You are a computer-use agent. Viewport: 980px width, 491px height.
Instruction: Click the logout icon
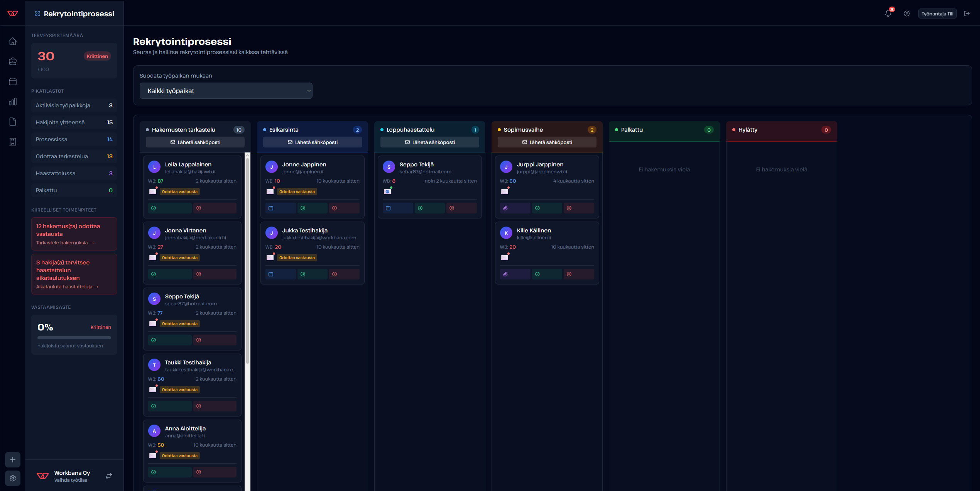point(967,14)
